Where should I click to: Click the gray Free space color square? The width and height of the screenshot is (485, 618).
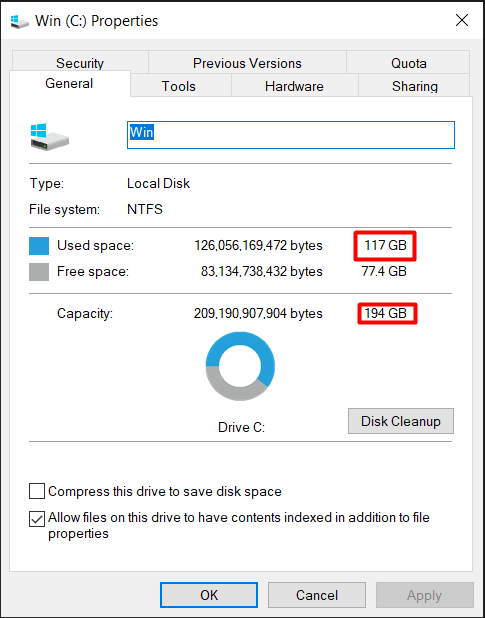(39, 272)
